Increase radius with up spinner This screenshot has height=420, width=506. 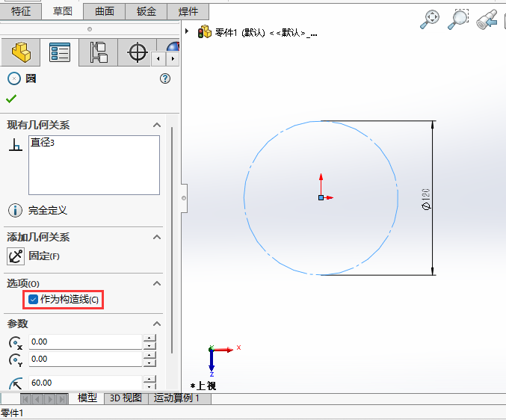tap(149, 379)
